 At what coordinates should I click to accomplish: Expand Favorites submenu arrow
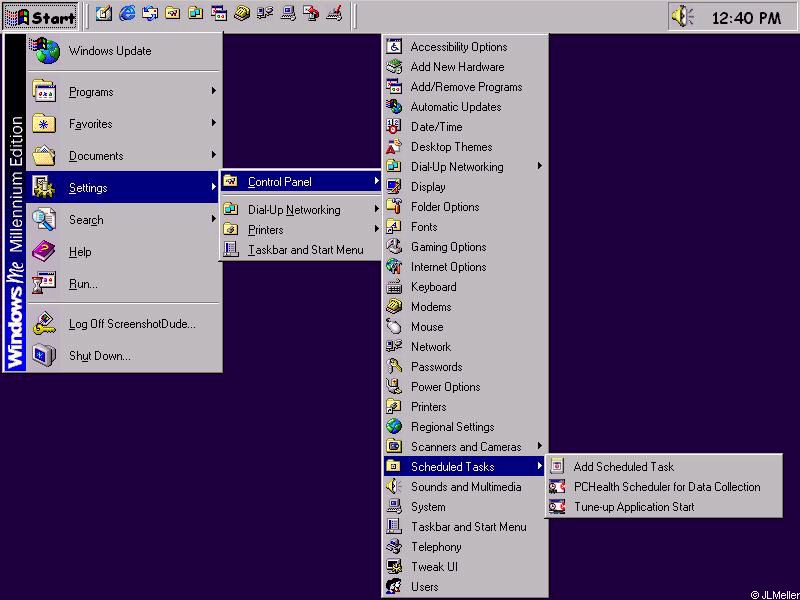pyautogui.click(x=214, y=123)
